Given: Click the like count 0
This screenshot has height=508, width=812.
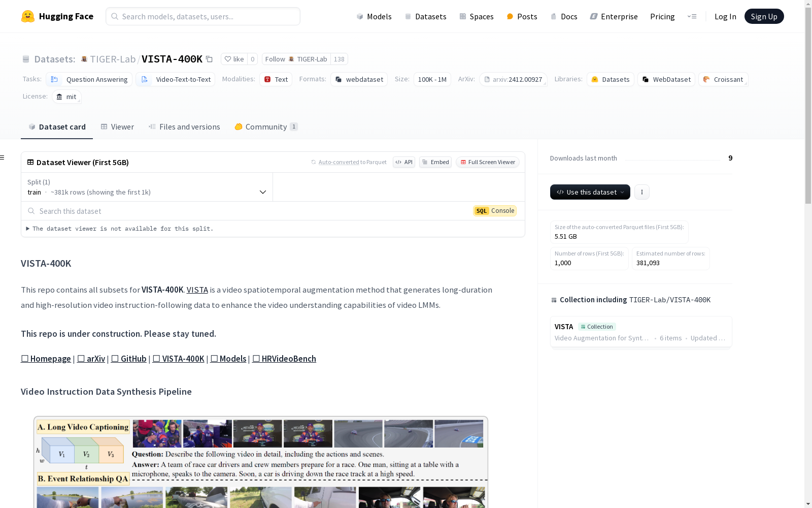Looking at the screenshot, I should click(252, 59).
